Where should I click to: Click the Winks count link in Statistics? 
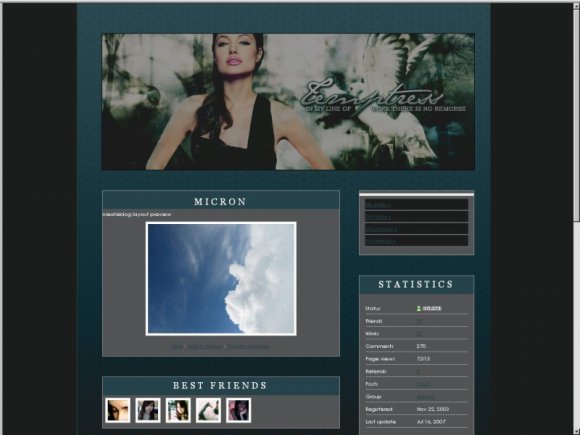tap(420, 334)
